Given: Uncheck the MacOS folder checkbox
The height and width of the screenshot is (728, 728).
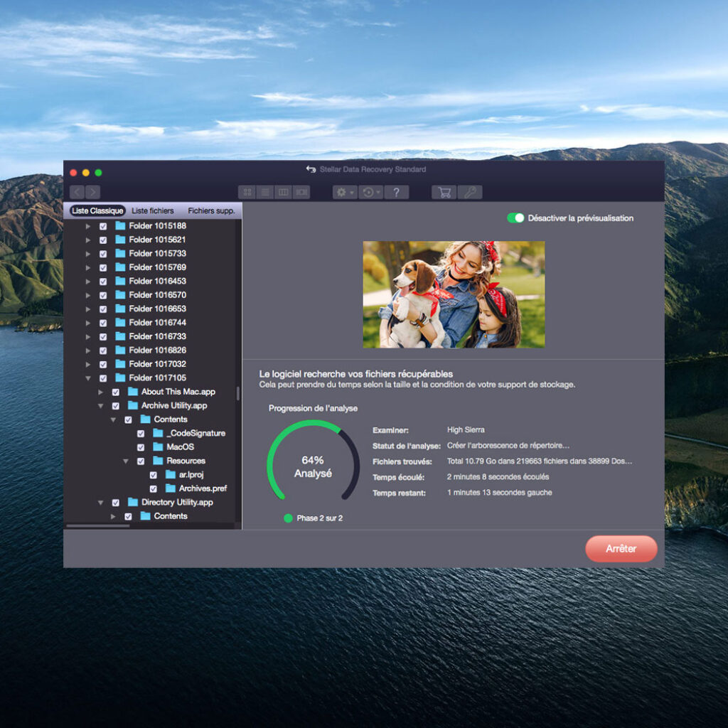Looking at the screenshot, I should click(x=141, y=447).
